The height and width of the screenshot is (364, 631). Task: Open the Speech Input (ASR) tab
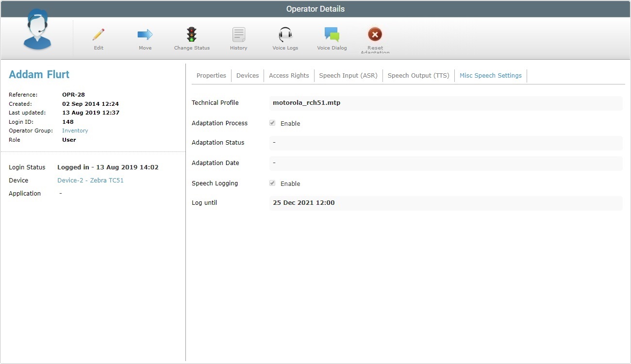pyautogui.click(x=348, y=75)
